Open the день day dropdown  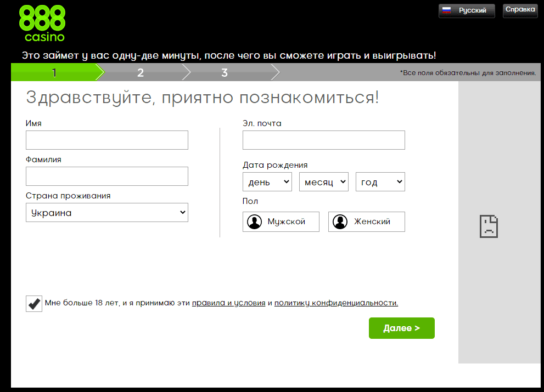[267, 181]
